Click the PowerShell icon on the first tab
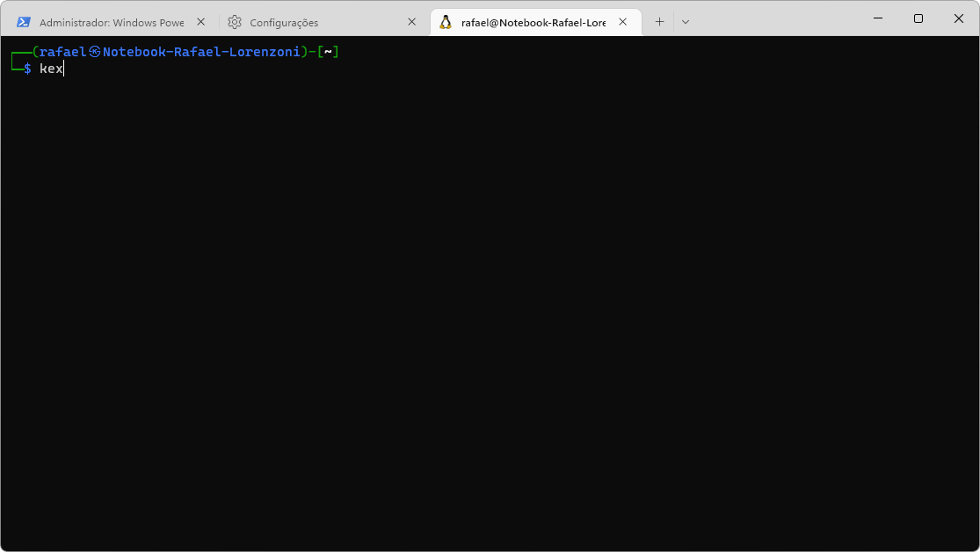 [24, 22]
